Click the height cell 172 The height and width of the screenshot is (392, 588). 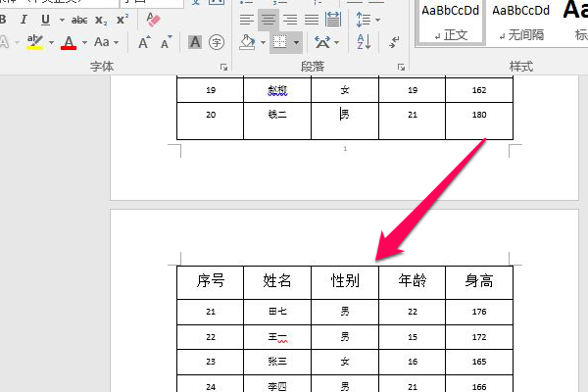pyautogui.click(x=479, y=337)
